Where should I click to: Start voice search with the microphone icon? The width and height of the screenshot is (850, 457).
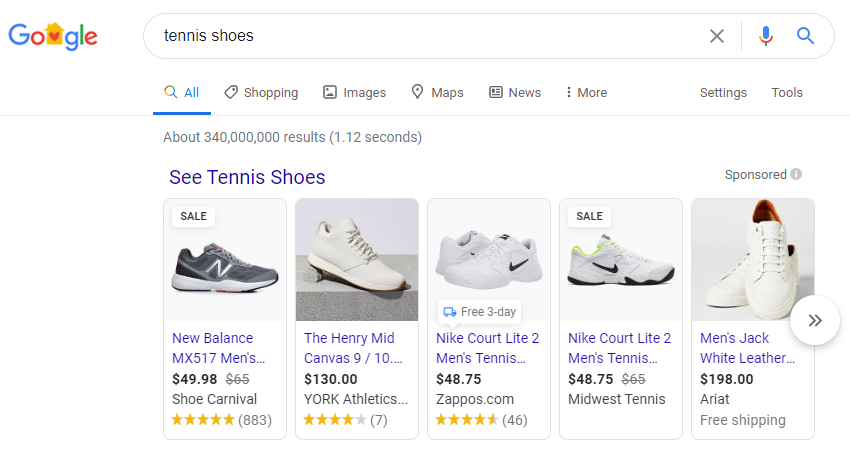tap(765, 36)
